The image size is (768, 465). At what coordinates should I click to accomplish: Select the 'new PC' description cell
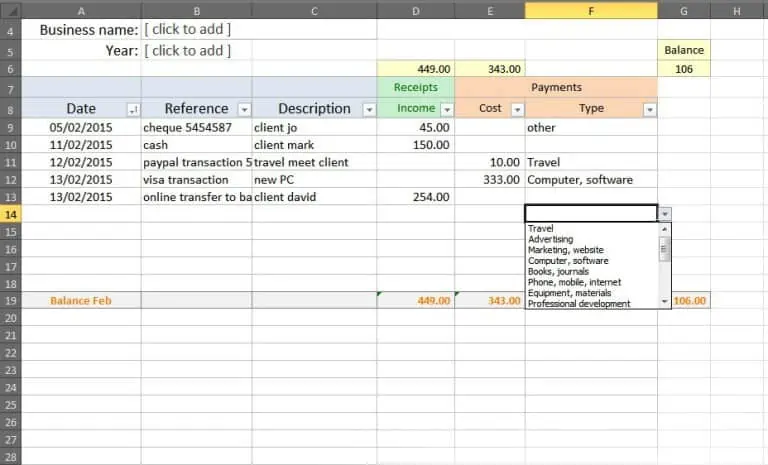point(314,180)
